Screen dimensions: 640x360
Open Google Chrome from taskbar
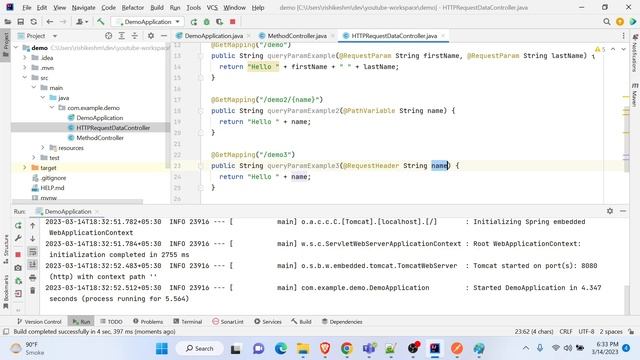347,349
